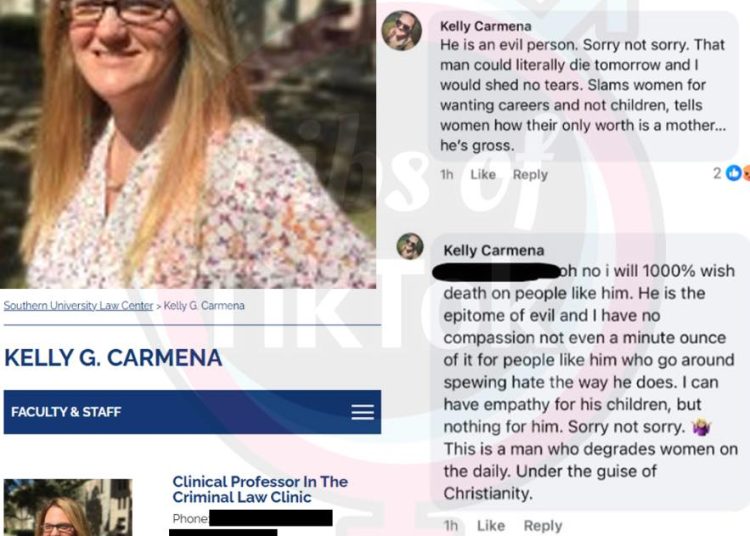
Task: Expand the FACULTY & STAFF navigation bar
Action: point(192,412)
